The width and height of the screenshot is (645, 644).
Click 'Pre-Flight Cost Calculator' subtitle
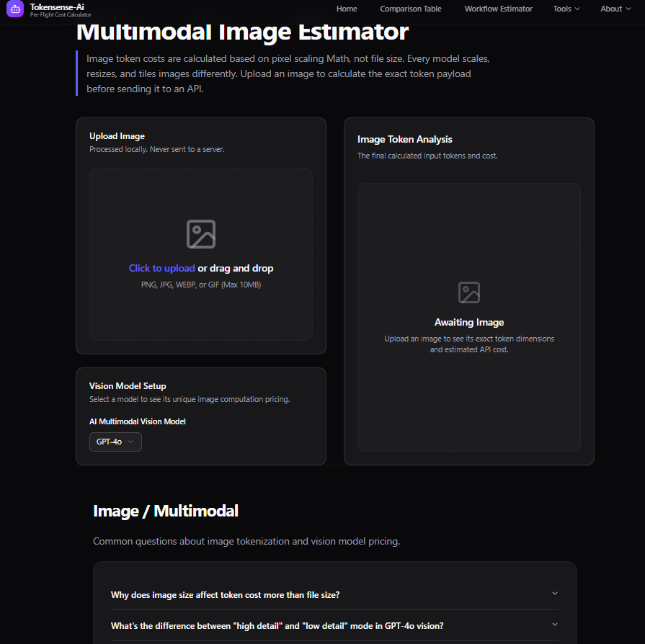61,15
